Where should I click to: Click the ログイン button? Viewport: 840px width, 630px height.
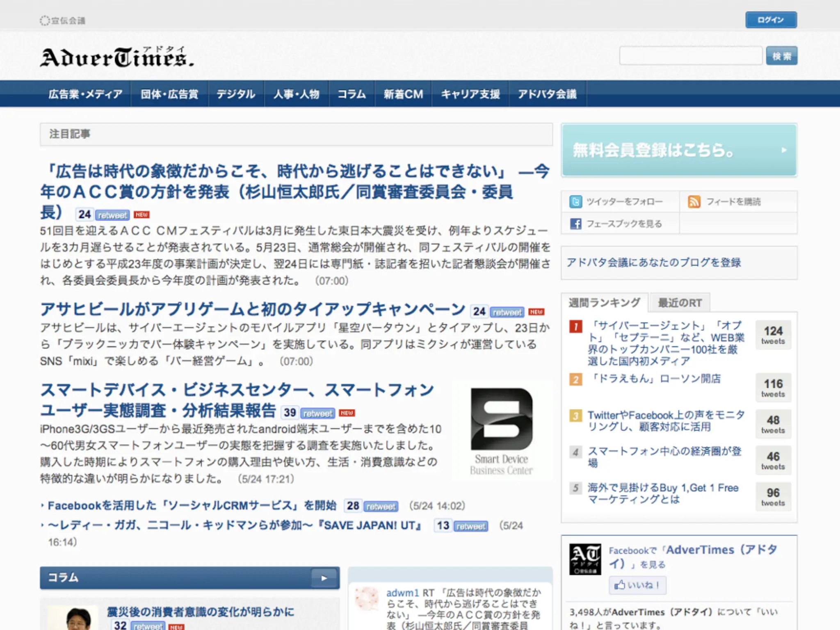(771, 20)
